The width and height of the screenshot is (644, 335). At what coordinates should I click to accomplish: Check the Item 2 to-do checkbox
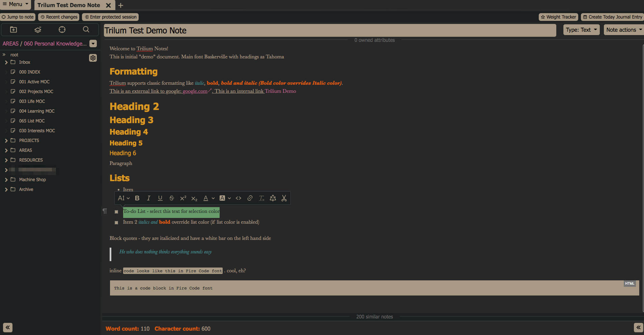(x=116, y=223)
